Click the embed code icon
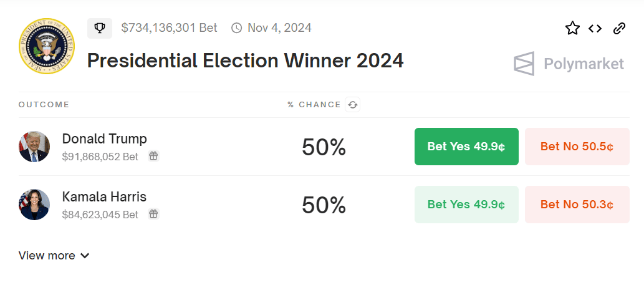 point(595,28)
